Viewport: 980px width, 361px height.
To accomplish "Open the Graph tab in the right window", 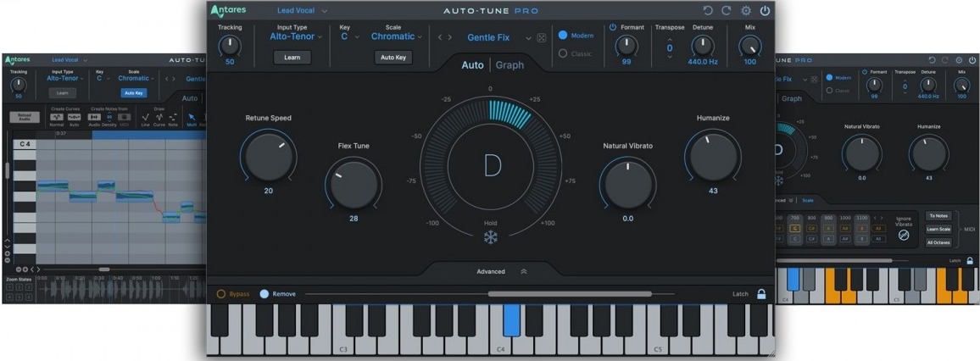I will click(x=792, y=98).
